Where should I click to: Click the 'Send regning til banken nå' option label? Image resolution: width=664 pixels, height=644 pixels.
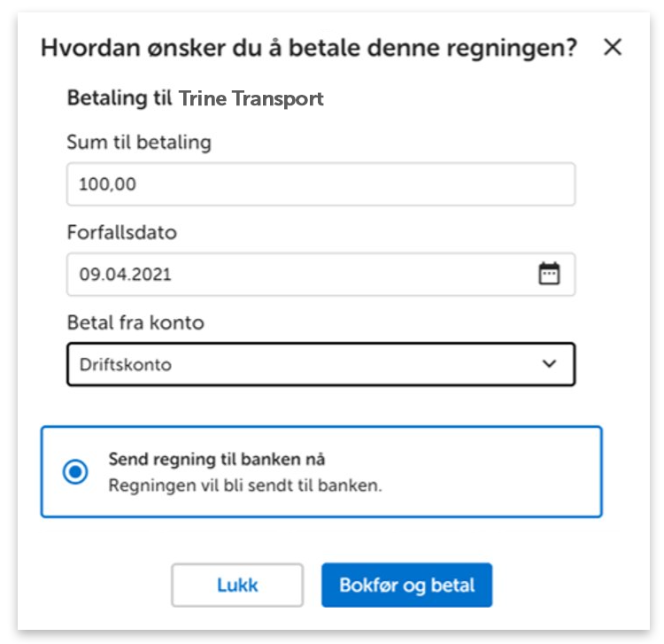click(x=216, y=459)
